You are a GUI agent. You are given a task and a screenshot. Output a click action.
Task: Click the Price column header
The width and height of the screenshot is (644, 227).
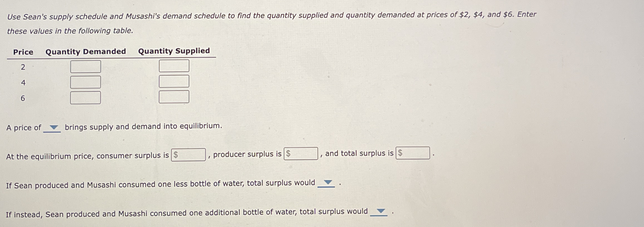(23, 51)
